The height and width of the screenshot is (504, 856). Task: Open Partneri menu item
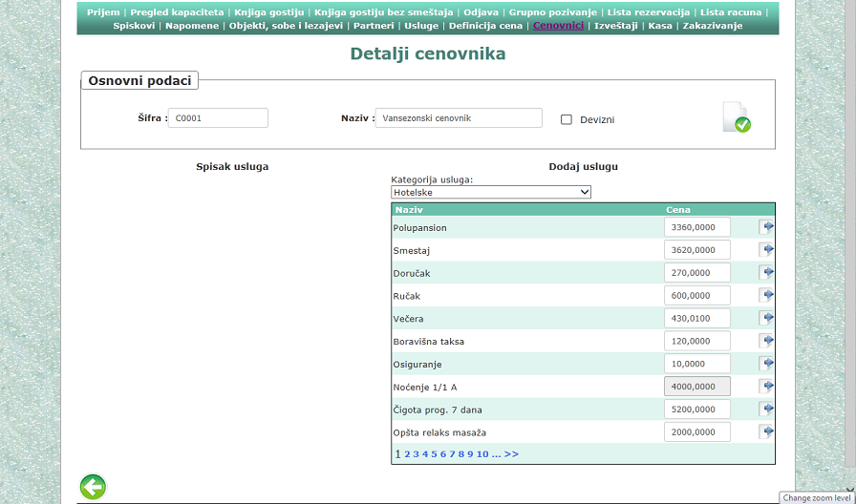point(374,26)
